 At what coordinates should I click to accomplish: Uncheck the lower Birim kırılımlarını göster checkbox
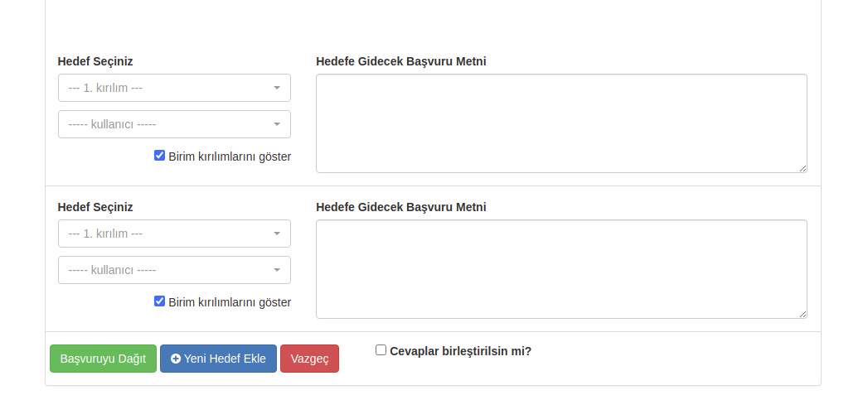[x=159, y=301]
